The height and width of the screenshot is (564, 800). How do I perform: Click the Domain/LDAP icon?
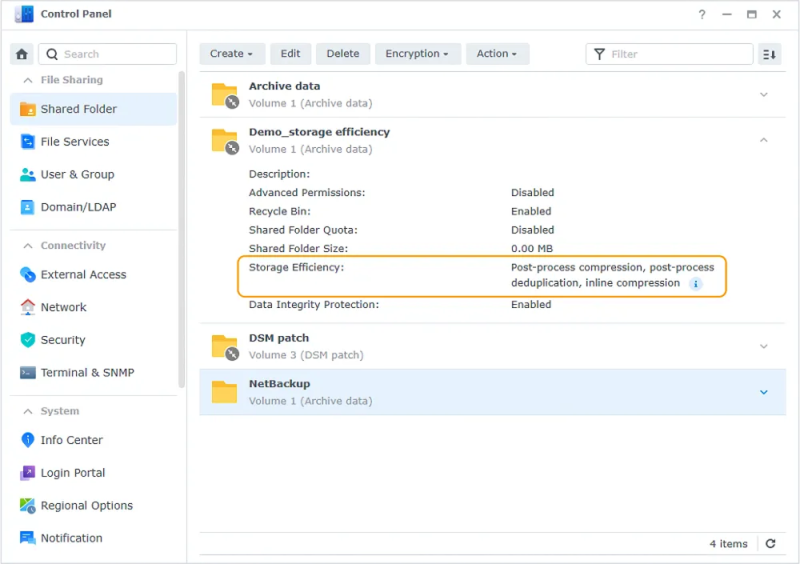(28, 207)
